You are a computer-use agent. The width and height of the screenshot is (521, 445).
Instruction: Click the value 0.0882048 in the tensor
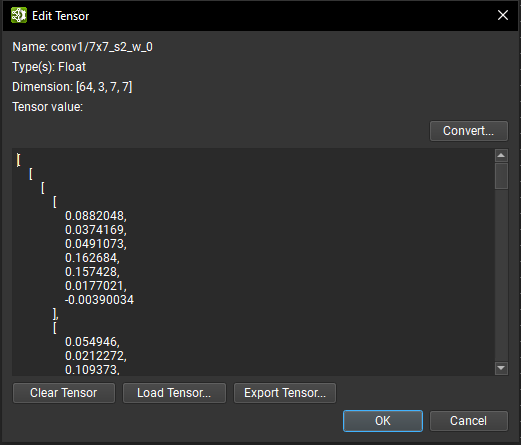(96, 216)
